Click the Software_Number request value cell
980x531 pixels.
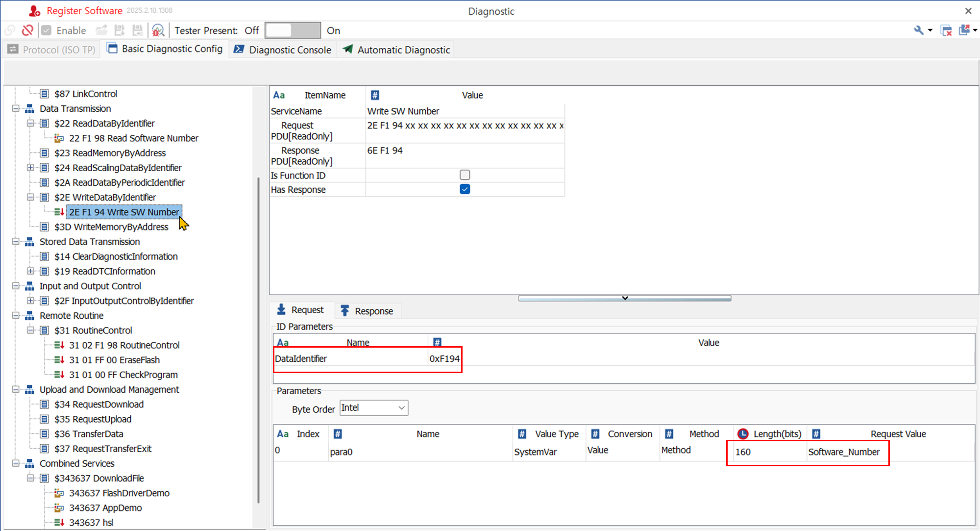(x=844, y=452)
